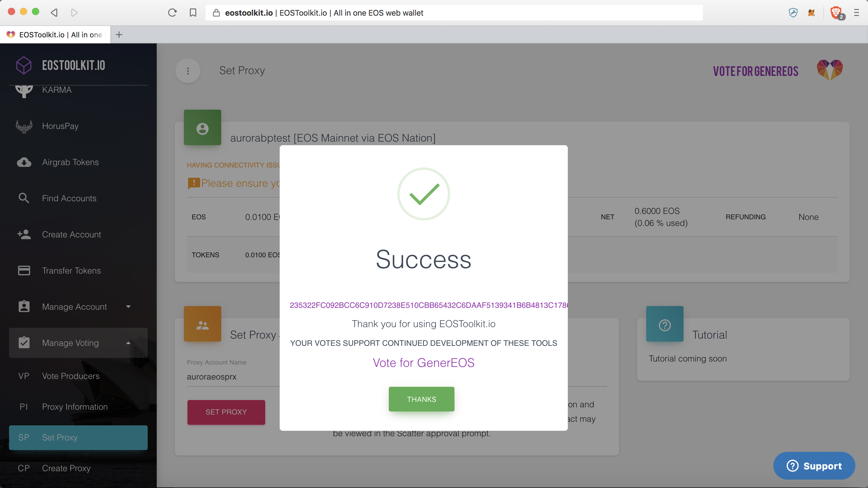Click the SET PROXY button
The height and width of the screenshot is (488, 868).
226,412
